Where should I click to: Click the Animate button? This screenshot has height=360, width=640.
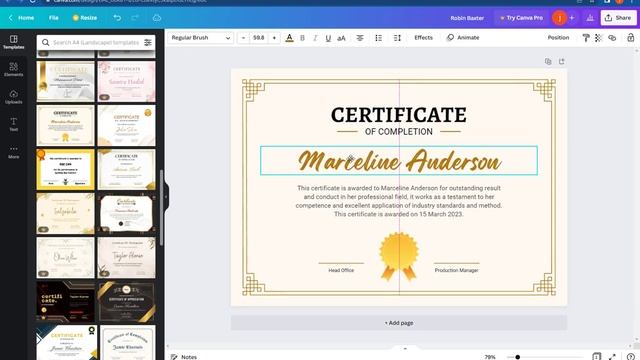(x=463, y=38)
